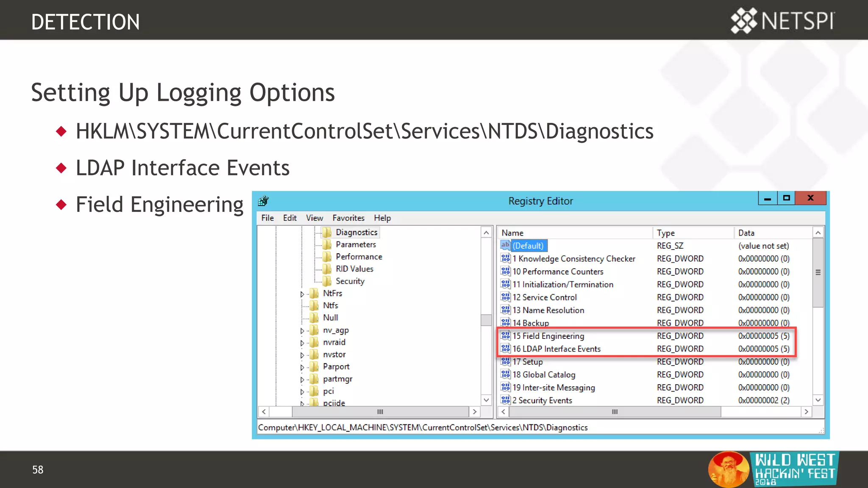Click DWORD icon of 10 Performance Counters
Image resolution: width=868 pixels, height=488 pixels.
(x=505, y=271)
